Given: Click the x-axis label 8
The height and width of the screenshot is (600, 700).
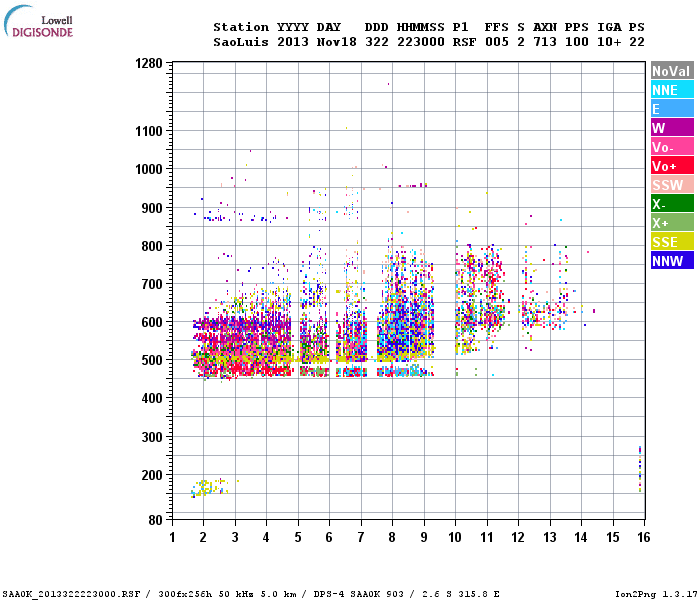Looking at the screenshot, I should pos(392,537).
